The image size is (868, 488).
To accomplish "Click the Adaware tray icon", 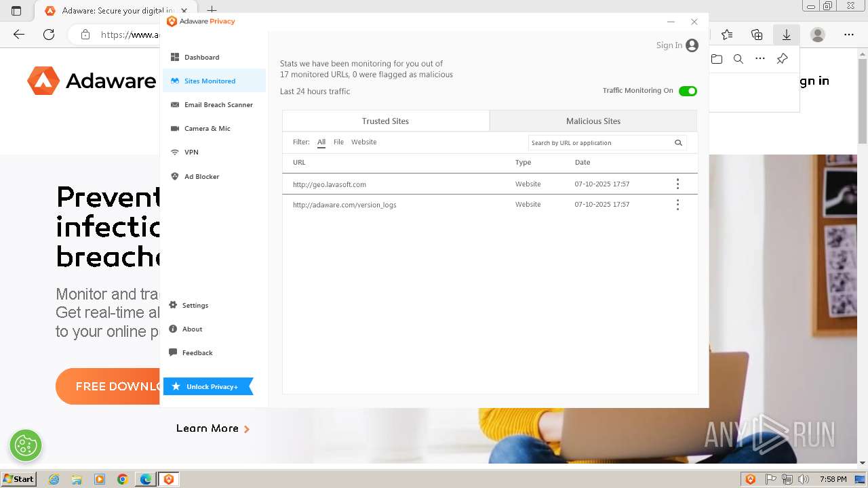I will (x=751, y=479).
